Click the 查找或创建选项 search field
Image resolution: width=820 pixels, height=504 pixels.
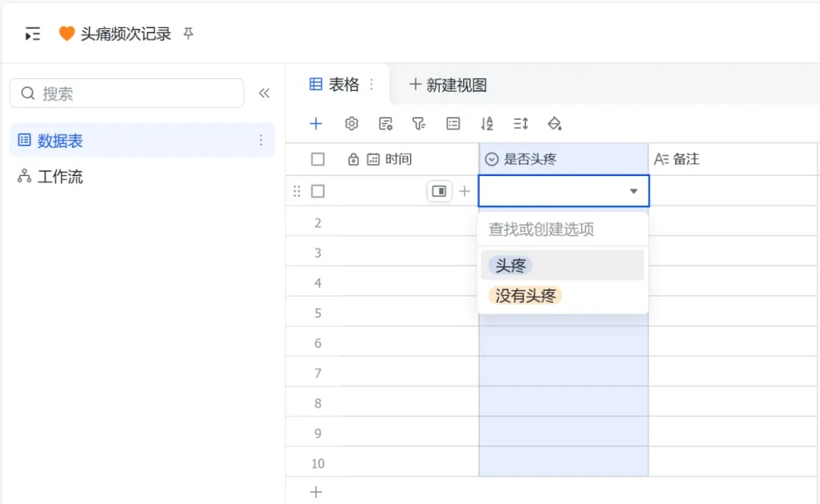(563, 229)
